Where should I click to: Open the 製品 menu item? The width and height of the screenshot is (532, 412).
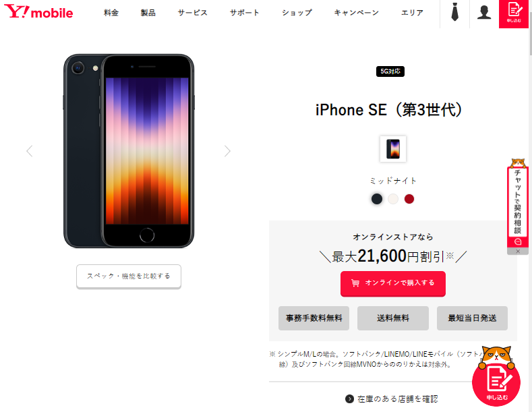[x=148, y=13]
